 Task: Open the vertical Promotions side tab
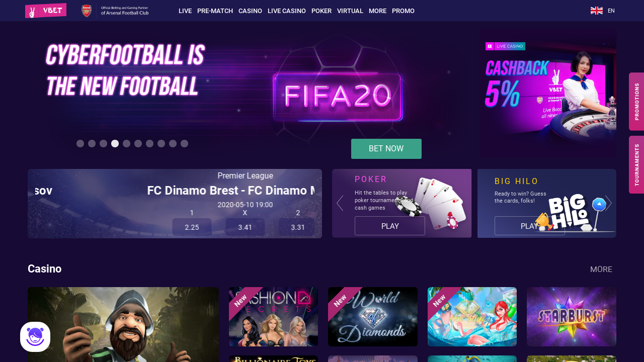pos(636,102)
